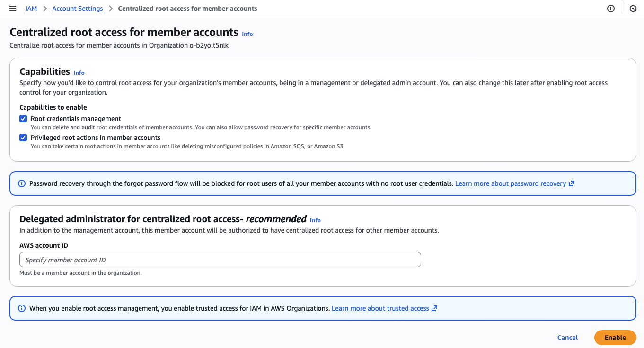Click external link icon after password recovery link
The height and width of the screenshot is (348, 644).
572,183
